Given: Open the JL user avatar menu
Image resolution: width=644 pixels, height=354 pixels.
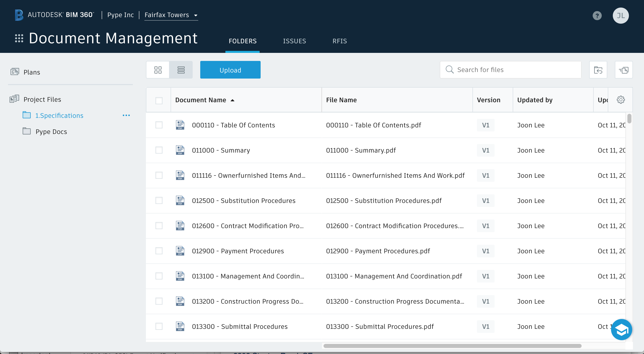Looking at the screenshot, I should pyautogui.click(x=620, y=16).
